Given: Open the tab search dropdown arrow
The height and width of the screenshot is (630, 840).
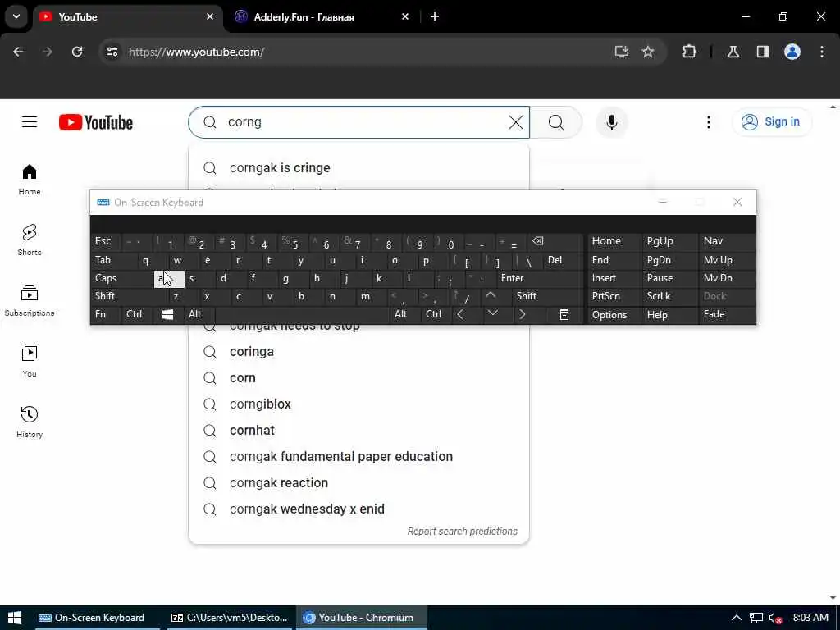Looking at the screenshot, I should coord(16,16).
